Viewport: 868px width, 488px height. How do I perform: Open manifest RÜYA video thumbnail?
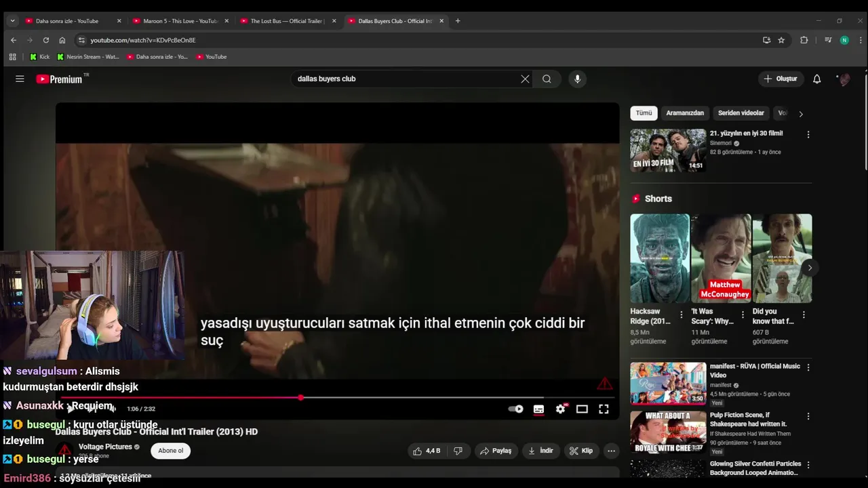click(668, 384)
